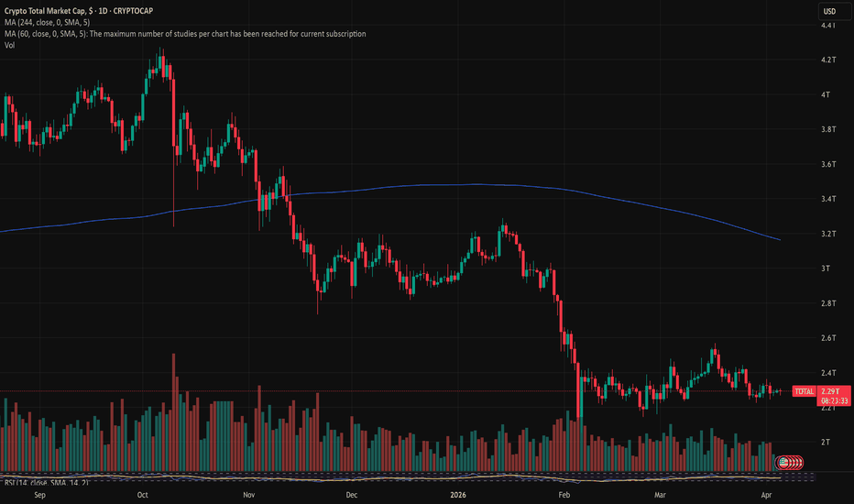Click the 3T price scale label
The image size is (854, 504).
(x=827, y=268)
